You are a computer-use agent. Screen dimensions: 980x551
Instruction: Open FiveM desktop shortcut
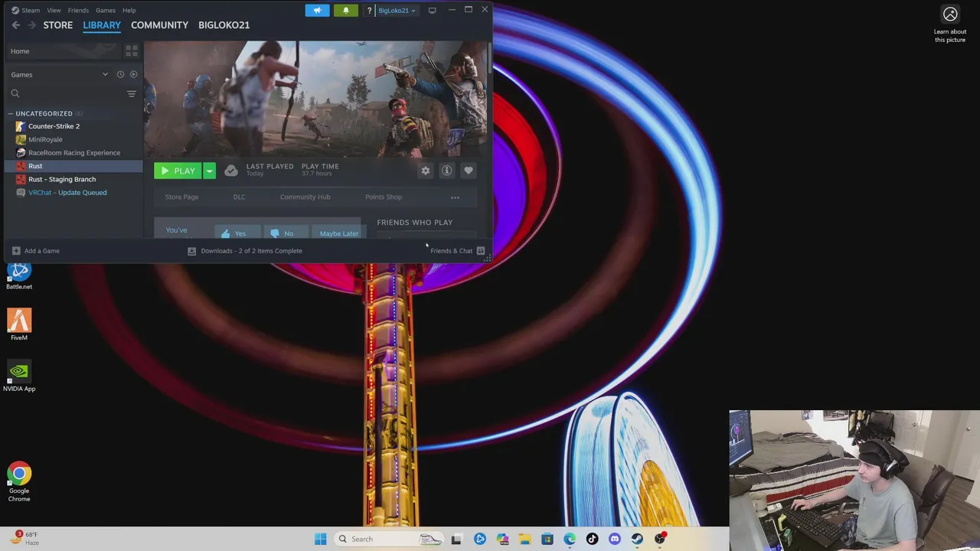point(19,324)
